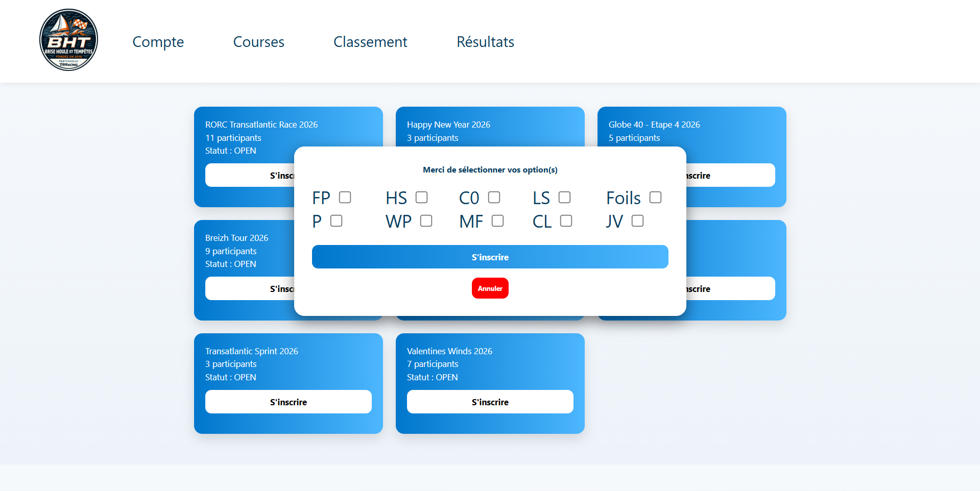Enable the FP option checkbox

[345, 198]
